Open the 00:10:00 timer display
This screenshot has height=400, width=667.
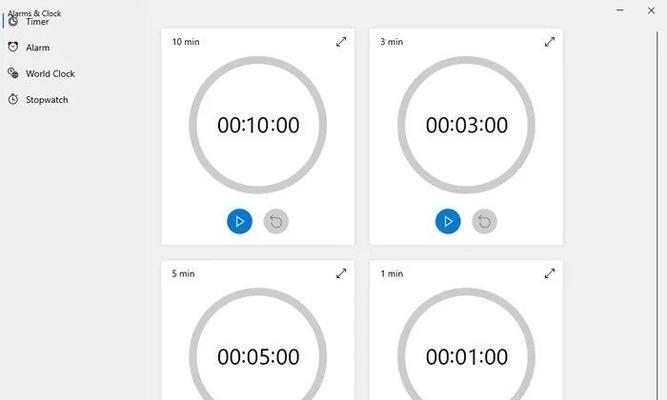(x=258, y=125)
